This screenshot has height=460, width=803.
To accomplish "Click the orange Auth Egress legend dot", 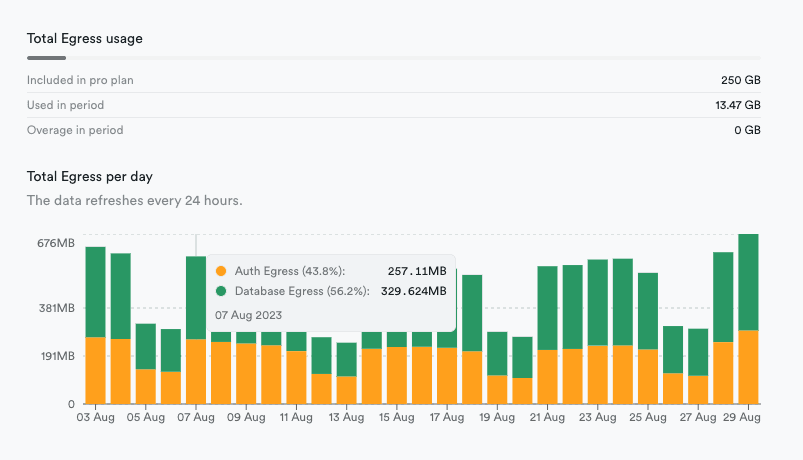I will pyautogui.click(x=222, y=271).
